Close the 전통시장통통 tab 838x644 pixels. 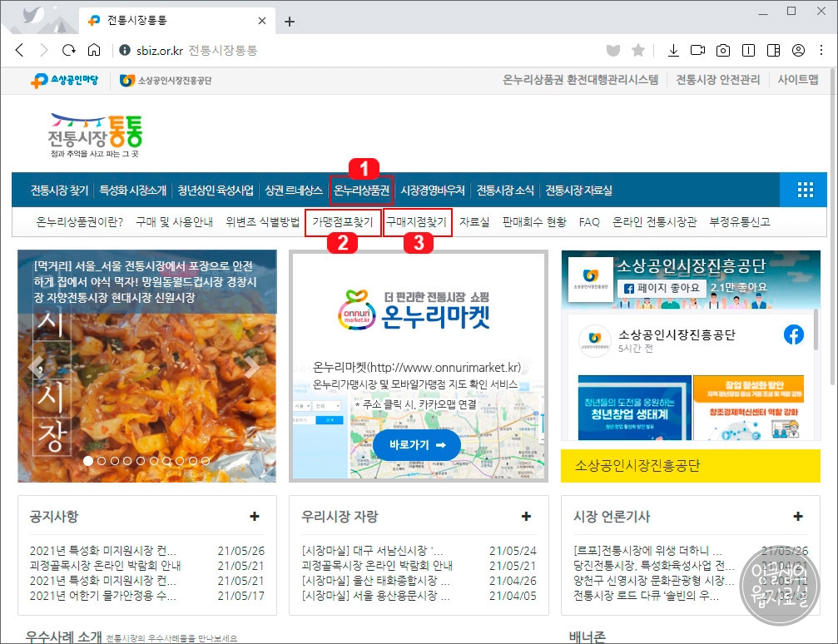[x=262, y=21]
